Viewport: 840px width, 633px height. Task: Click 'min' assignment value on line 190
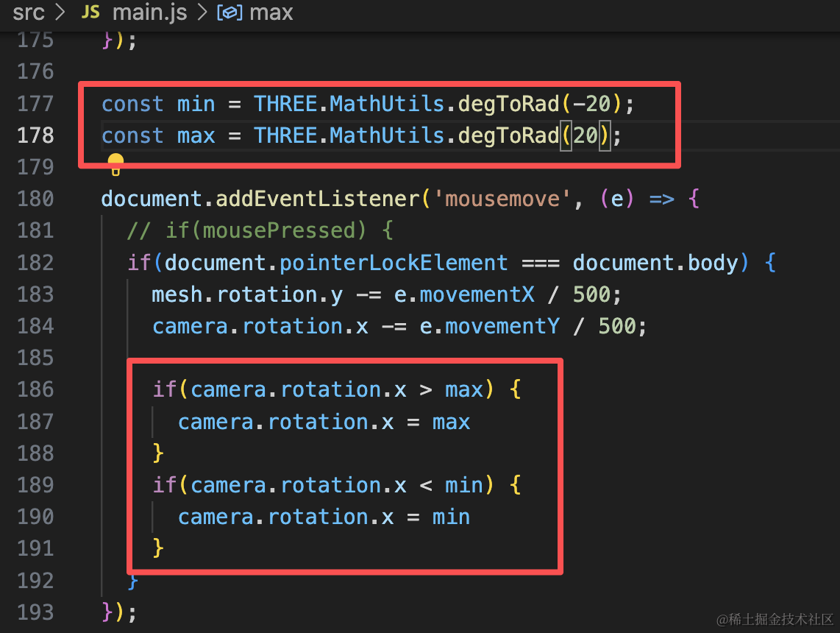(451, 517)
